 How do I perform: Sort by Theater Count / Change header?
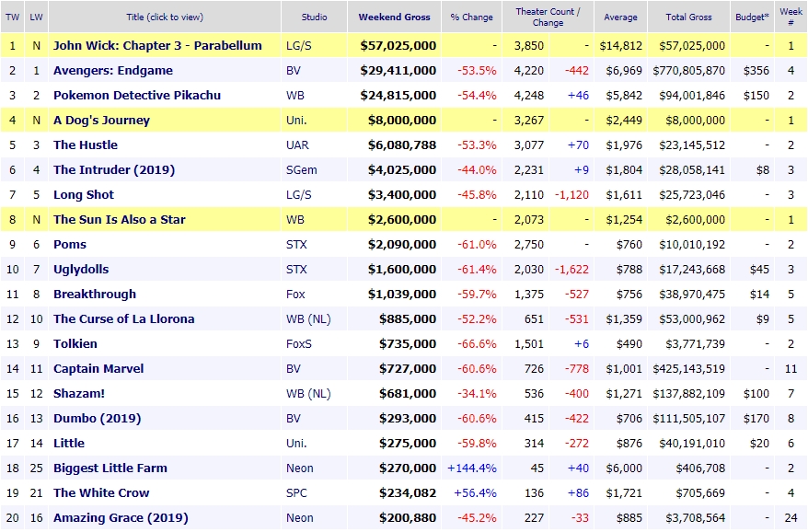[x=548, y=17]
